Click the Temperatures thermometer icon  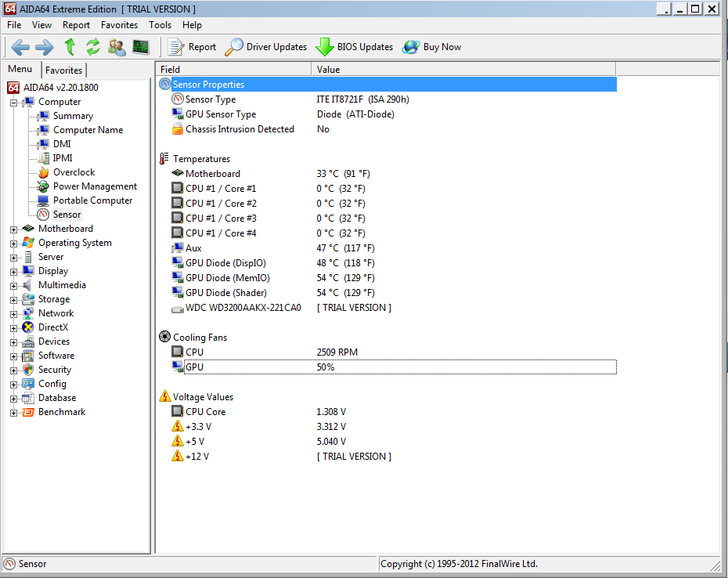(164, 159)
